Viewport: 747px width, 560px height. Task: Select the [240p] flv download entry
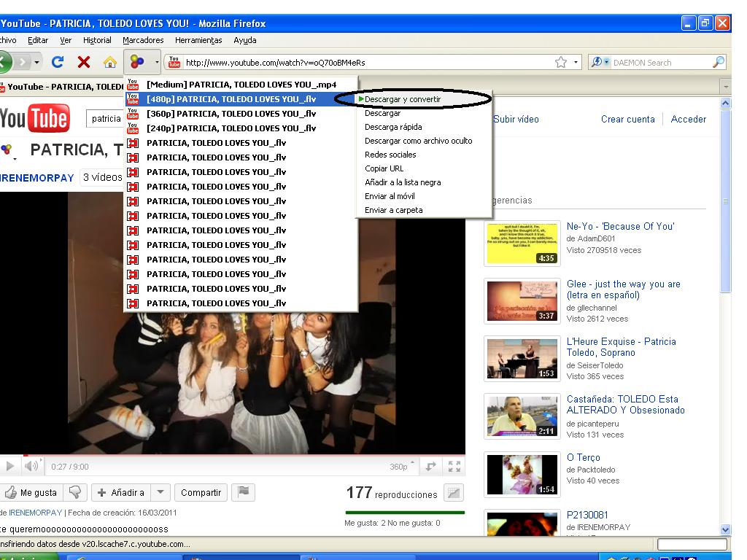coord(241,128)
